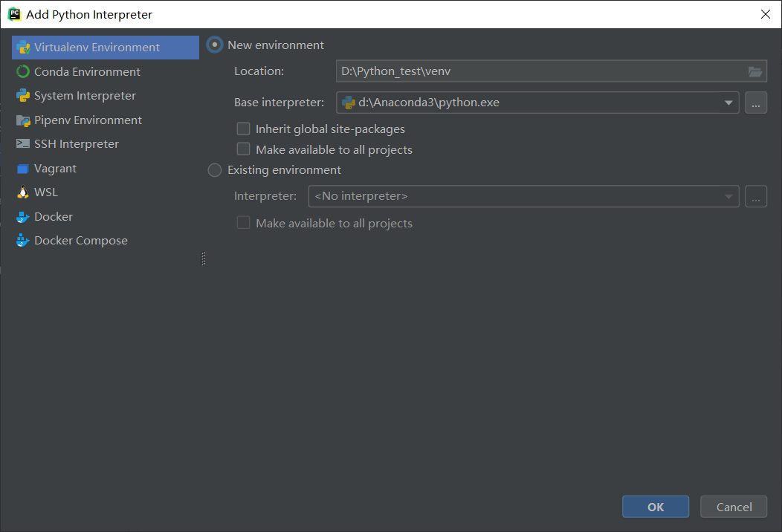Click the Location: label text
The width and height of the screenshot is (782, 532).
[x=259, y=71]
